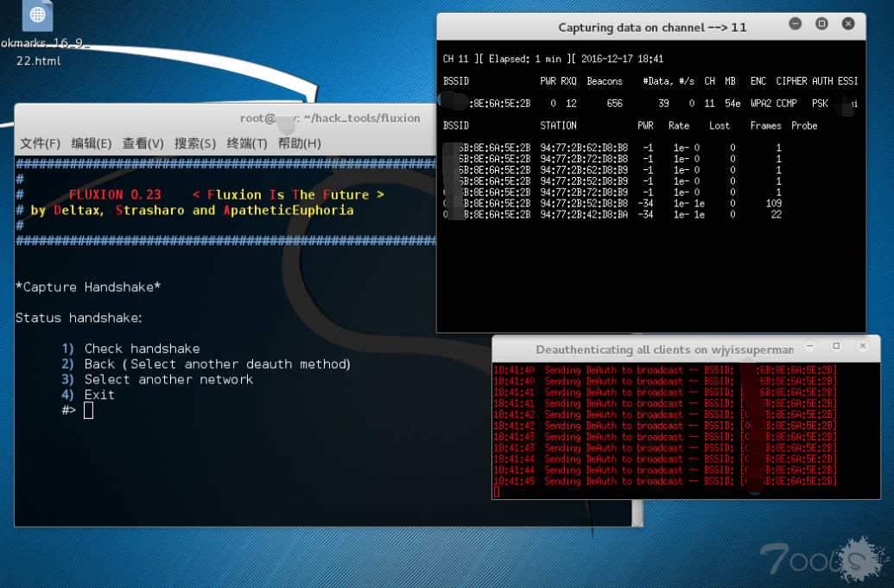
Task: Select the bookmarks html file desktop icon
Action: point(38,33)
